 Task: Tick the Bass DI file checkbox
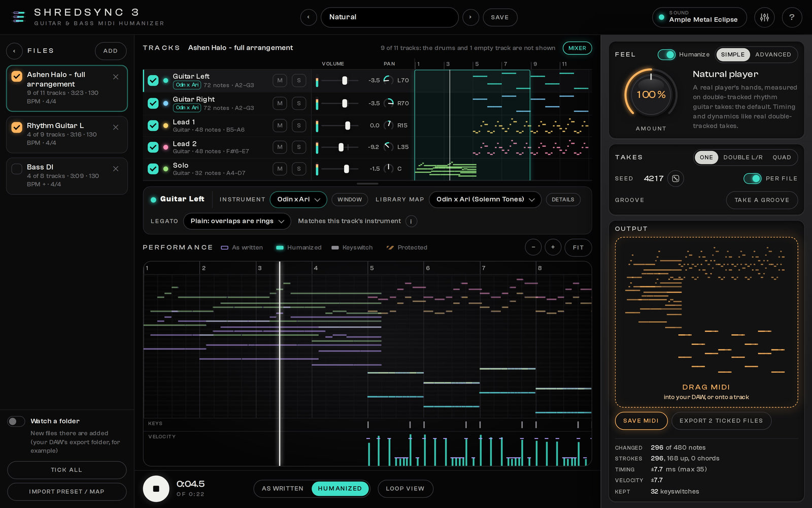[17, 169]
